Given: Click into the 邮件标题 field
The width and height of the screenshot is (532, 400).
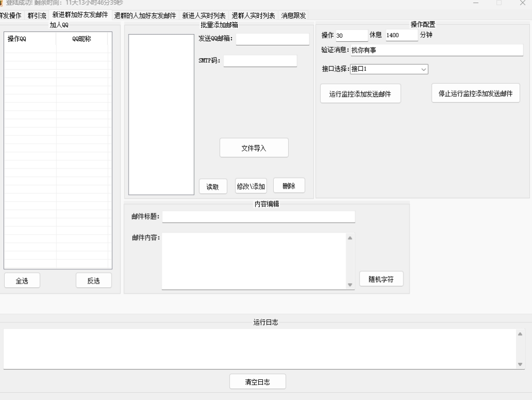Looking at the screenshot, I should pos(258,217).
